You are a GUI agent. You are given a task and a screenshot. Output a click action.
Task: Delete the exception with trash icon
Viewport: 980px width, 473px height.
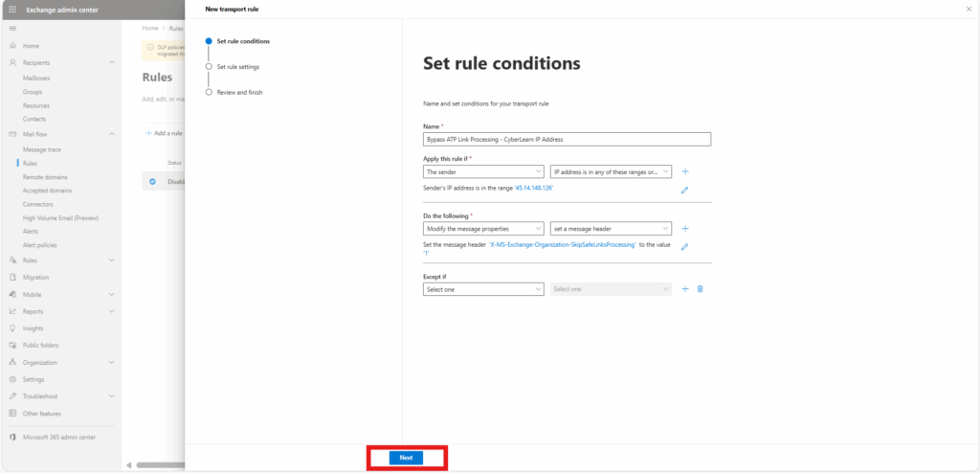click(x=700, y=289)
